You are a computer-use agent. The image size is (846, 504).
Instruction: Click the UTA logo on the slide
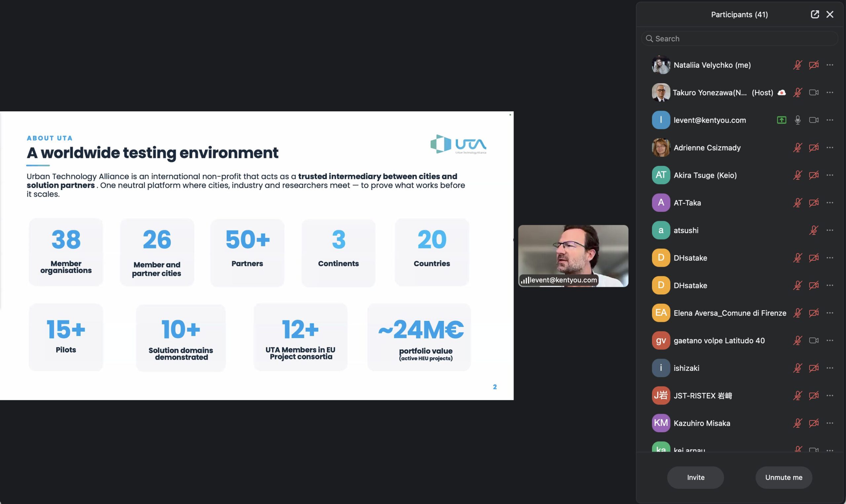(x=458, y=144)
